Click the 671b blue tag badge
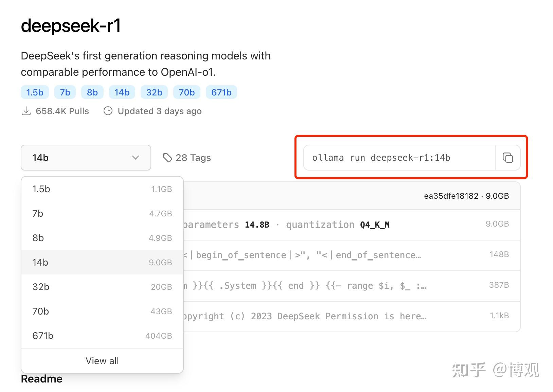This screenshot has width=553, height=392. (x=221, y=92)
